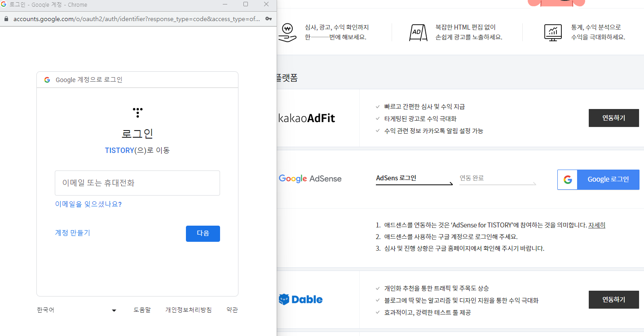Minimize the Chrome login popup window
This screenshot has width=644, height=336.
(225, 4)
